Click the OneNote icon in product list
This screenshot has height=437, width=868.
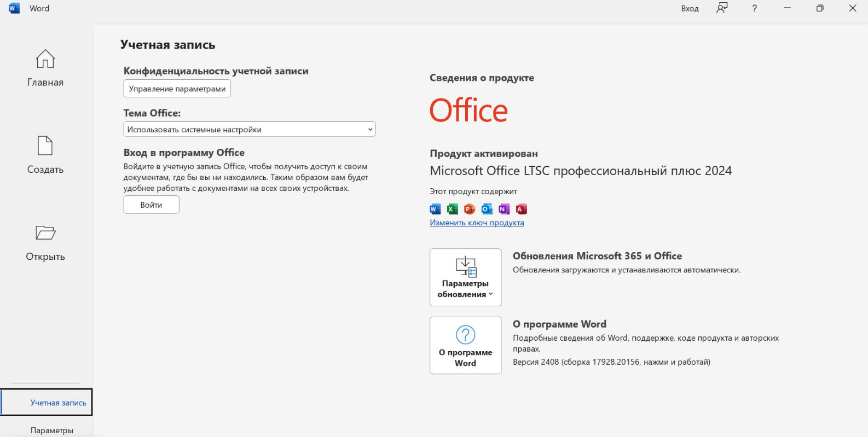click(x=504, y=209)
